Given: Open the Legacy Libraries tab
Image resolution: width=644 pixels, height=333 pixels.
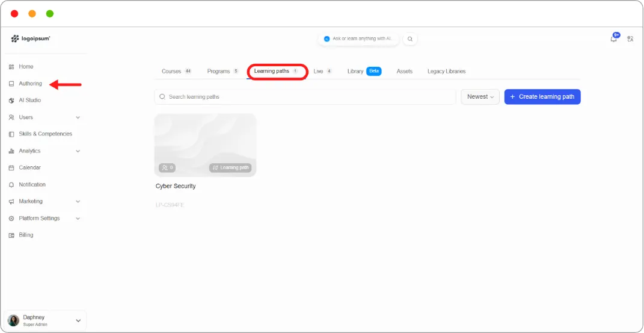Looking at the screenshot, I should (x=446, y=71).
